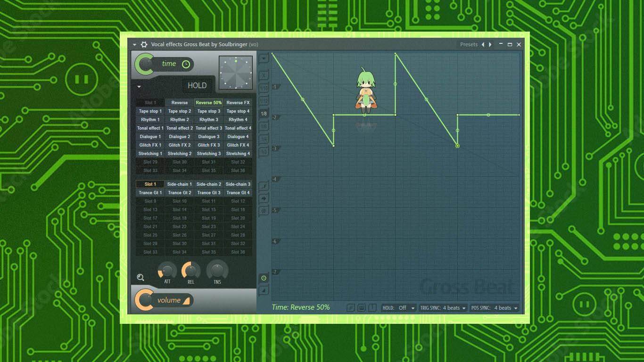The image size is (644, 362).
Task: Select the Tonal effect 2 preset
Action: 180,128
